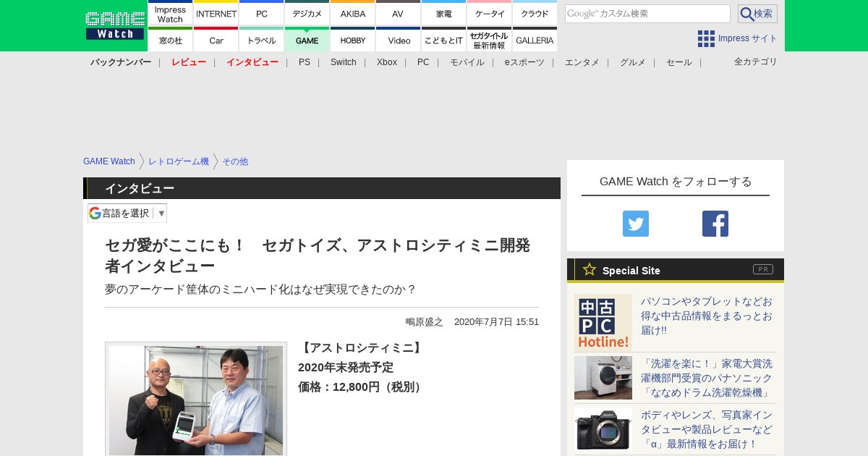The width and height of the screenshot is (868, 456).
Task: Open the PC Watch tab
Action: pyautogui.click(x=261, y=13)
